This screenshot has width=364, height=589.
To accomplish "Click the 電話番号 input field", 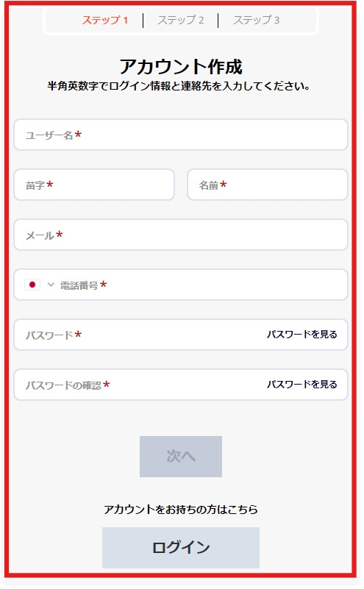I will (x=203, y=285).
